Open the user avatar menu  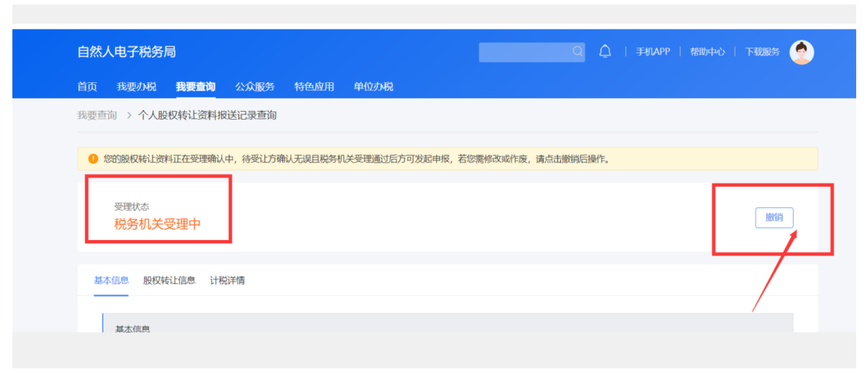tap(802, 52)
